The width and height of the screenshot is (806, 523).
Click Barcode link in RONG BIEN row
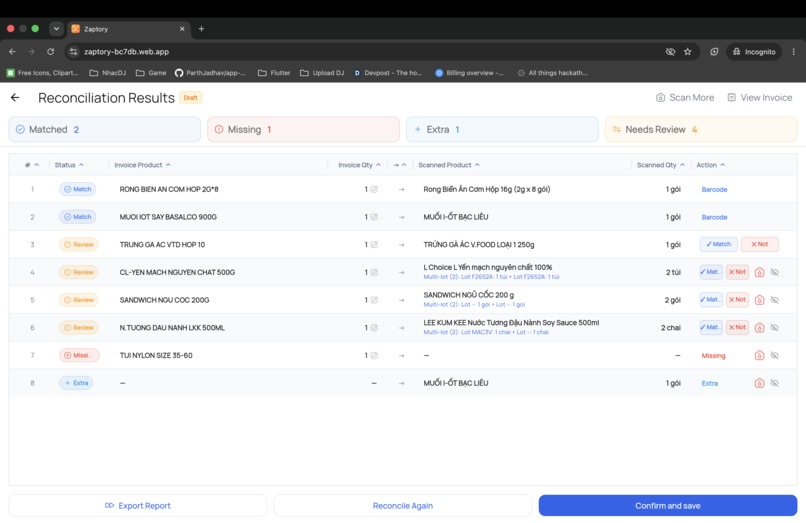coord(714,189)
